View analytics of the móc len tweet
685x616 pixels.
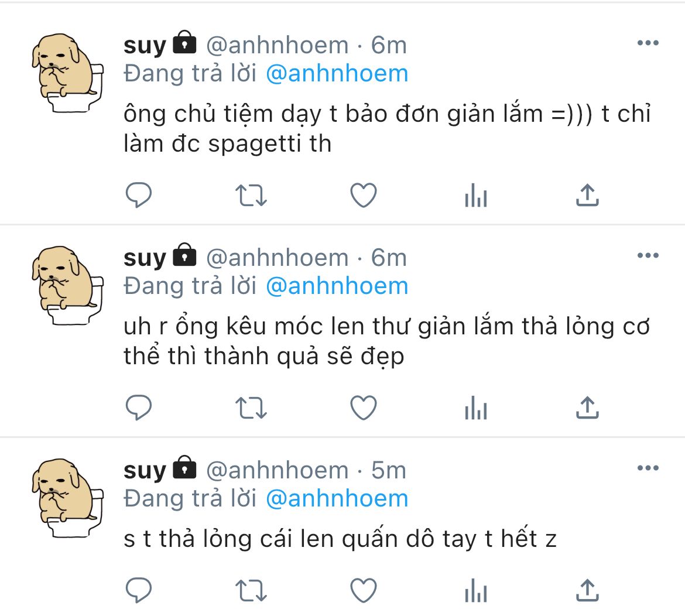point(476,407)
